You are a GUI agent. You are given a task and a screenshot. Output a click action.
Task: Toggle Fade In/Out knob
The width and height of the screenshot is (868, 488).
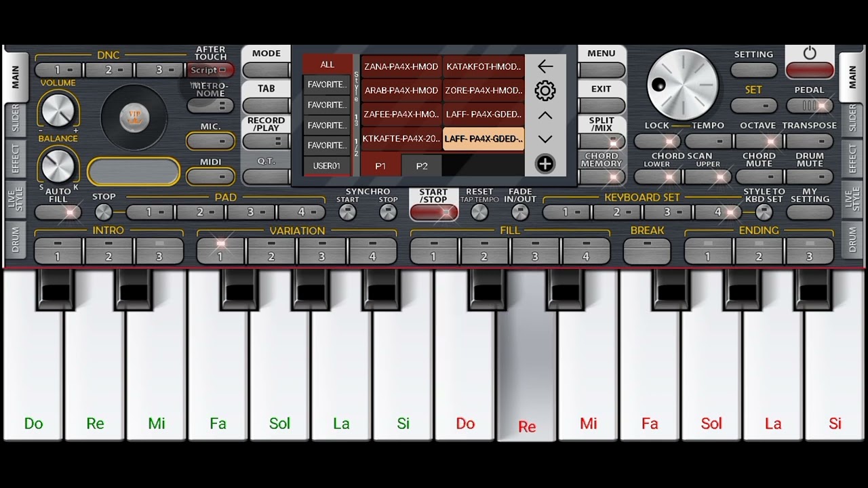coord(520,212)
